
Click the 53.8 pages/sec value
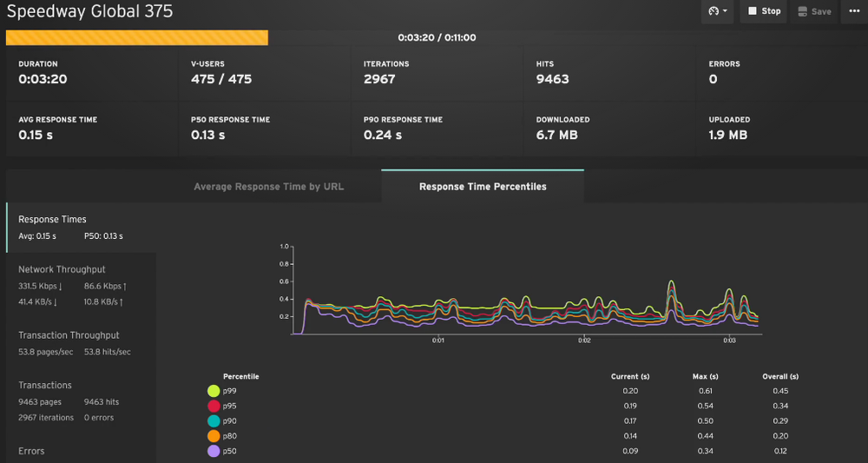coord(45,352)
